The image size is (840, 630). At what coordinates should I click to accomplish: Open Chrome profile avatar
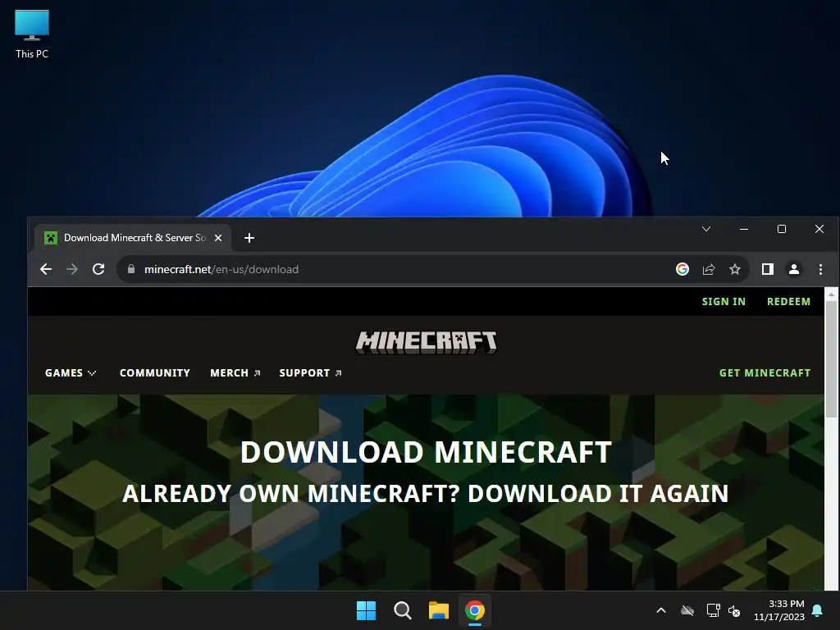point(794,269)
